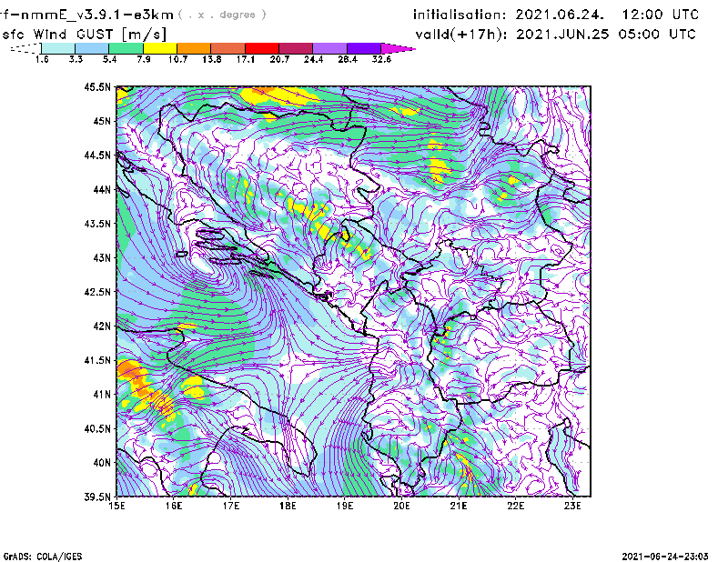Screen dimensions: 728x562
Task: Click the 20E longitude label
Action: pyautogui.click(x=402, y=506)
